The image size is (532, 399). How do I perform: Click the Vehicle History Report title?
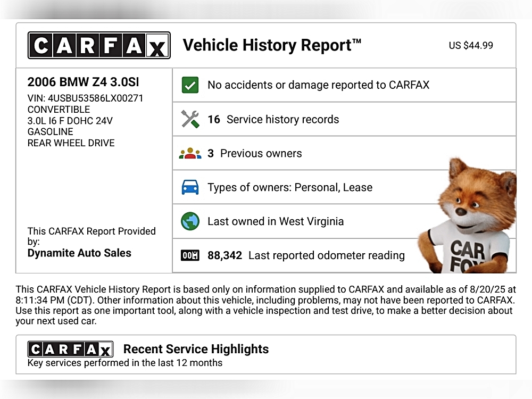click(272, 45)
